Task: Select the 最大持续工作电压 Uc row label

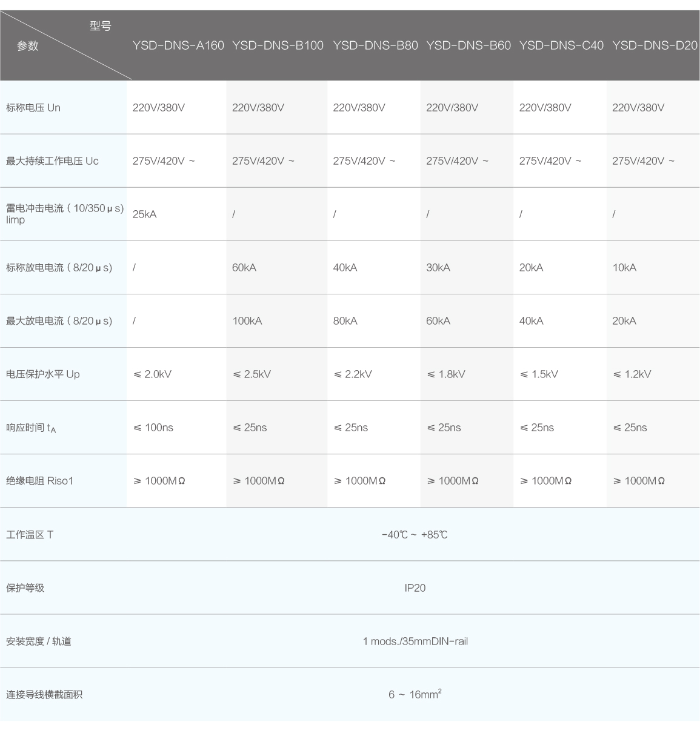Action: [52, 161]
